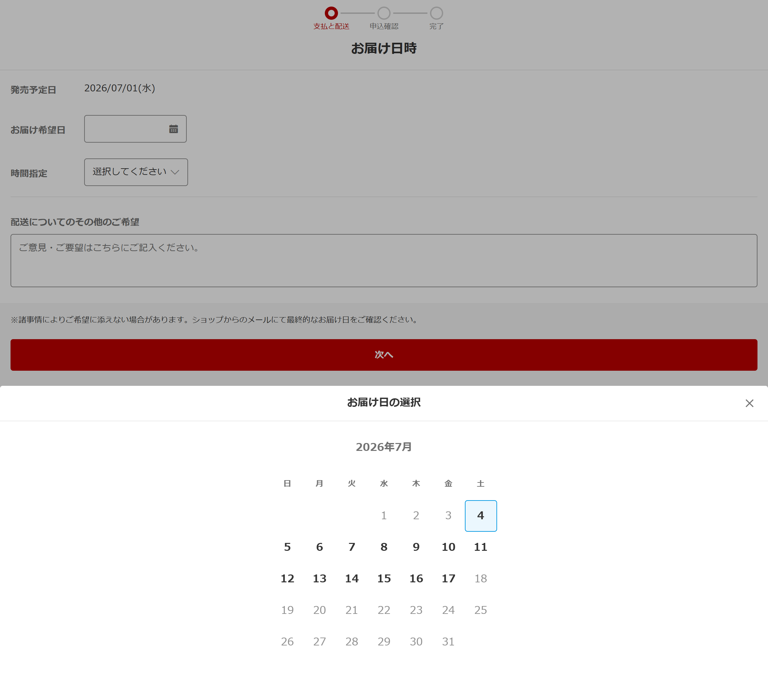The width and height of the screenshot is (768, 700).
Task: Click the 申込確認 step circle
Action: point(384,13)
